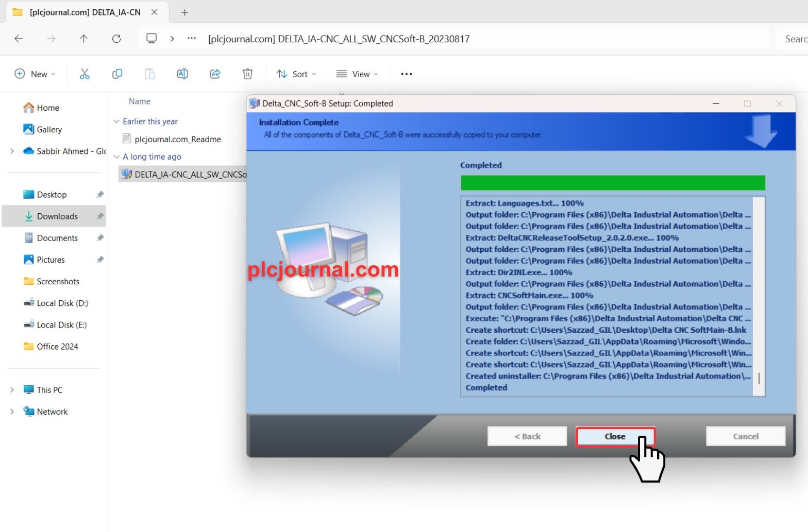Sort files by Name column header
Image resolution: width=808 pixels, height=532 pixels.
point(140,101)
